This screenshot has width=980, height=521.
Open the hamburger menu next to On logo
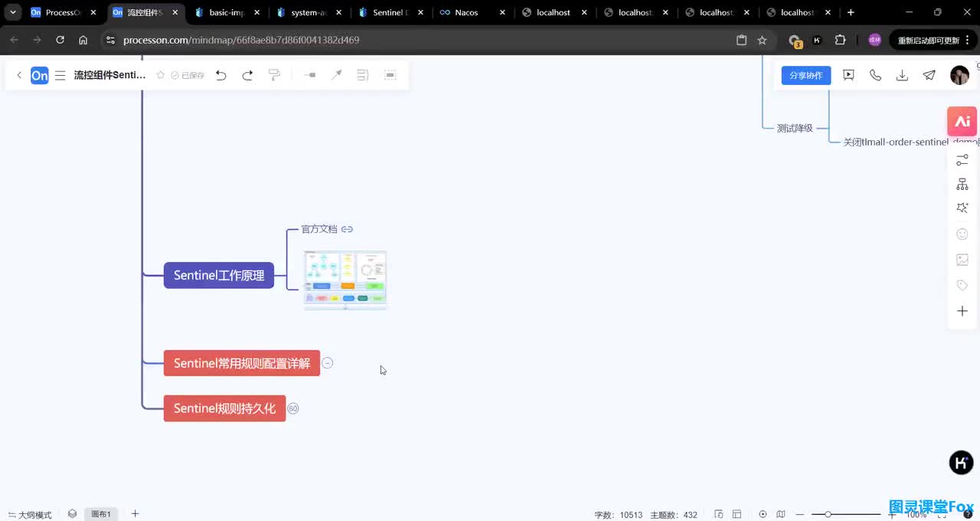(x=60, y=75)
